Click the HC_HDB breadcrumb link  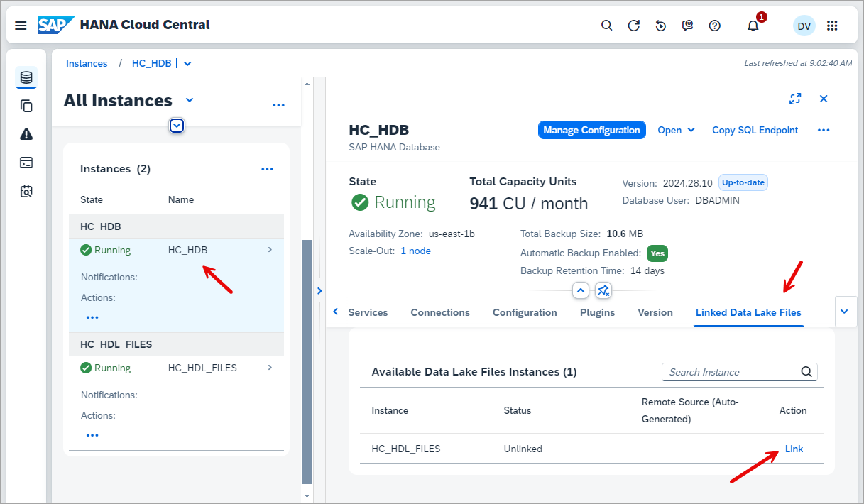click(152, 63)
